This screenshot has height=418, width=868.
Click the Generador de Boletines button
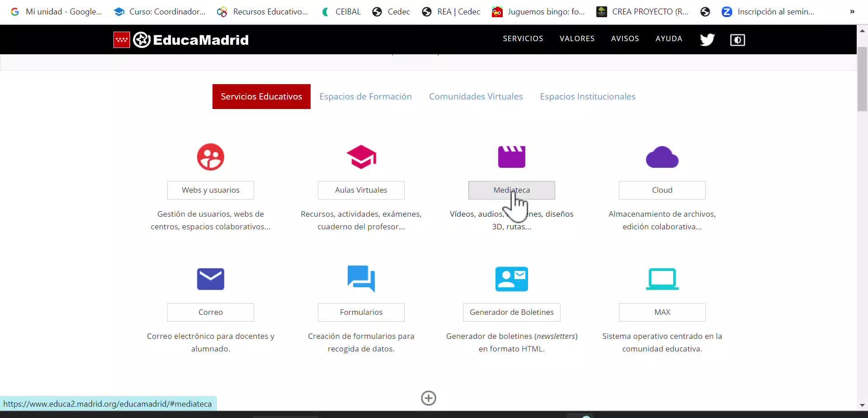pos(512,312)
